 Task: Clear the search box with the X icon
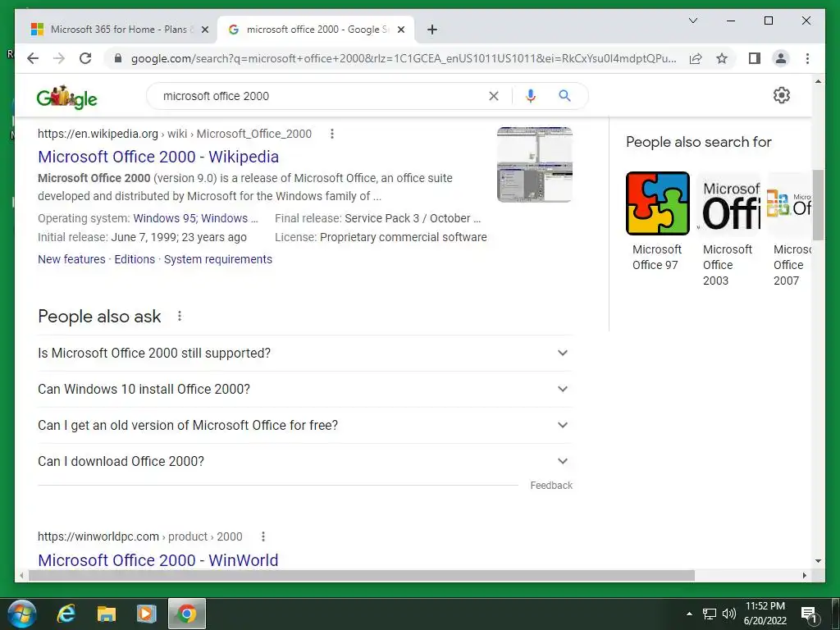coord(493,96)
